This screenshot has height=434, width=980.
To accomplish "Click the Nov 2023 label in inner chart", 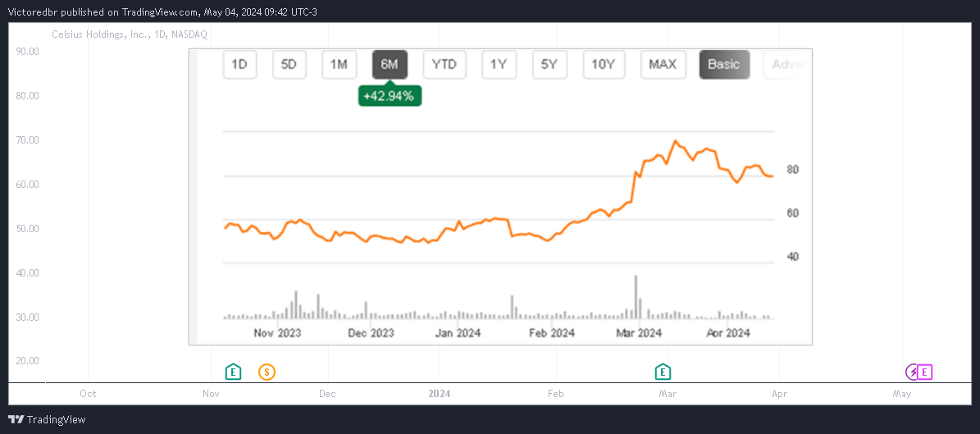I will (x=277, y=333).
